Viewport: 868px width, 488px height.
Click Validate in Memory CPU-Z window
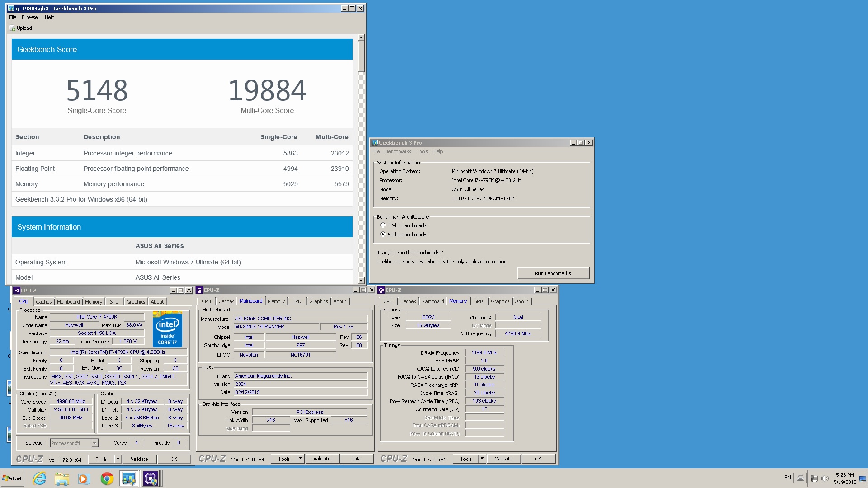point(504,459)
